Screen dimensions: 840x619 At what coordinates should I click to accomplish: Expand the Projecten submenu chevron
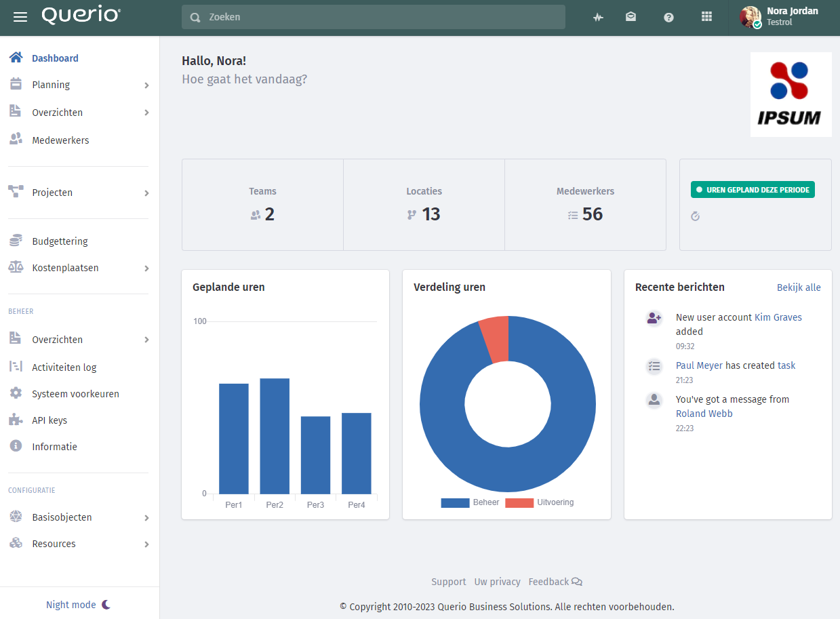pyautogui.click(x=146, y=193)
